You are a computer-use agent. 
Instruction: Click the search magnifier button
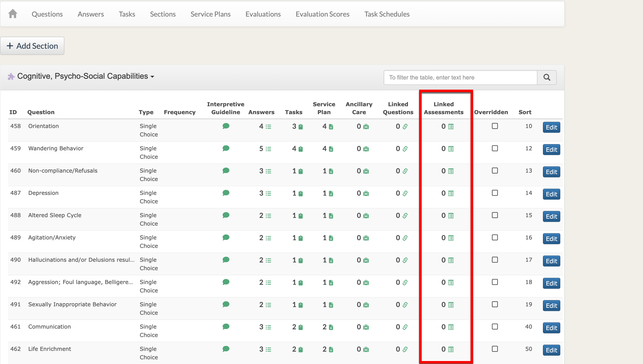pyautogui.click(x=546, y=78)
